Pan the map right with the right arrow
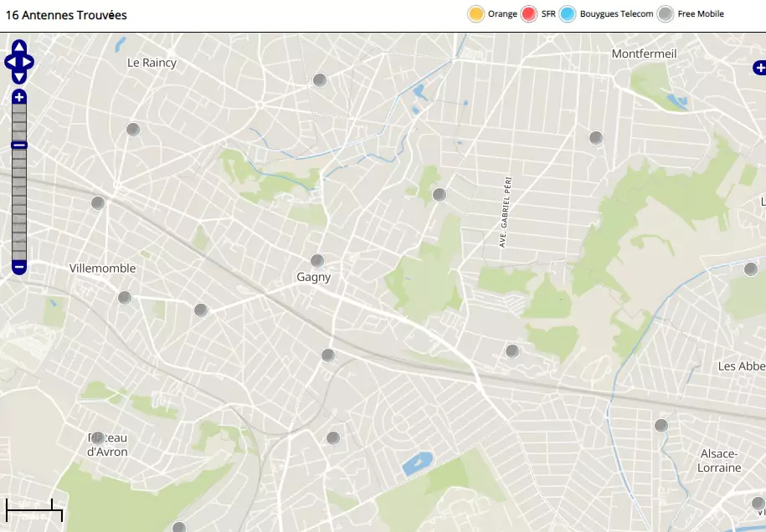 click(x=28, y=62)
